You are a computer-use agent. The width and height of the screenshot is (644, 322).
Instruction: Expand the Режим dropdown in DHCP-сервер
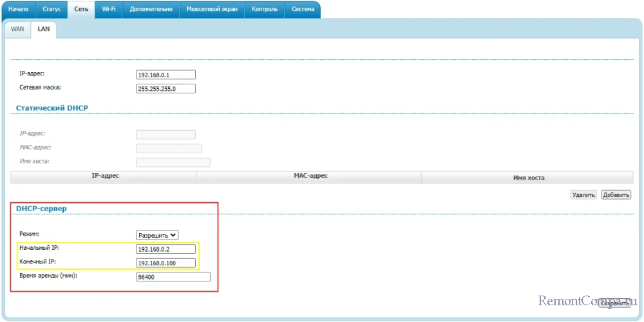[157, 235]
